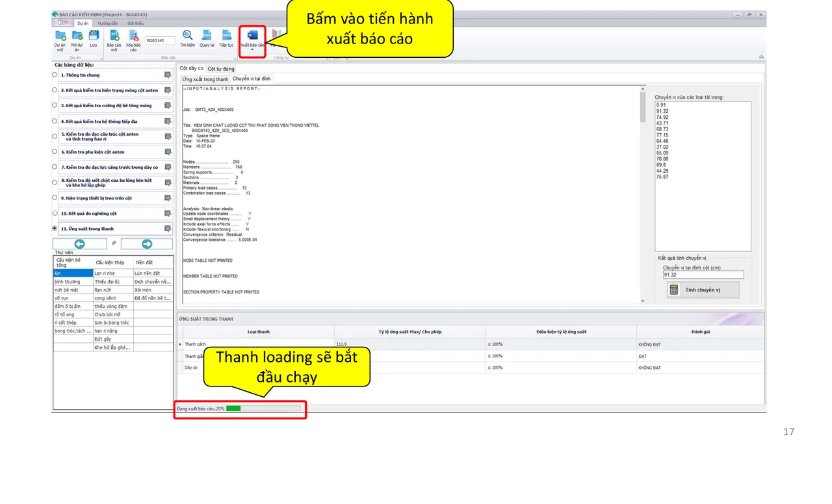The width and height of the screenshot is (832, 504).
Task: Open the Ứng xuất trong thanh sub-tab
Action: [x=205, y=79]
